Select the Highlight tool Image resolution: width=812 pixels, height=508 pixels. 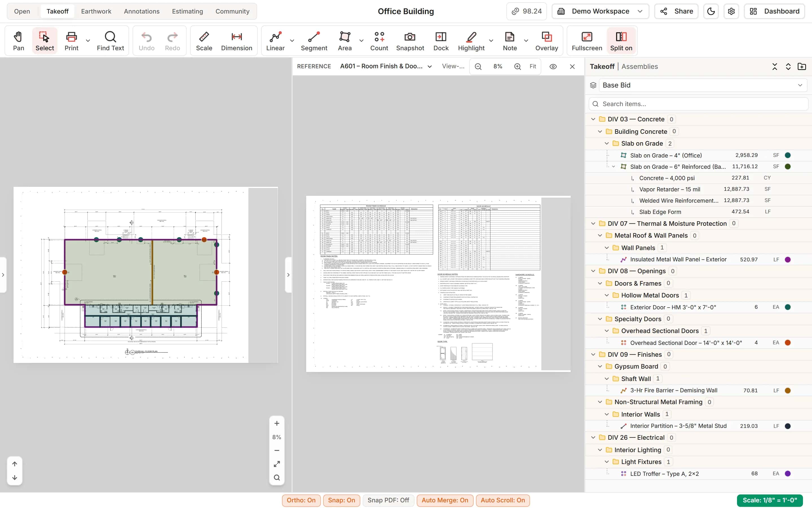(x=471, y=41)
